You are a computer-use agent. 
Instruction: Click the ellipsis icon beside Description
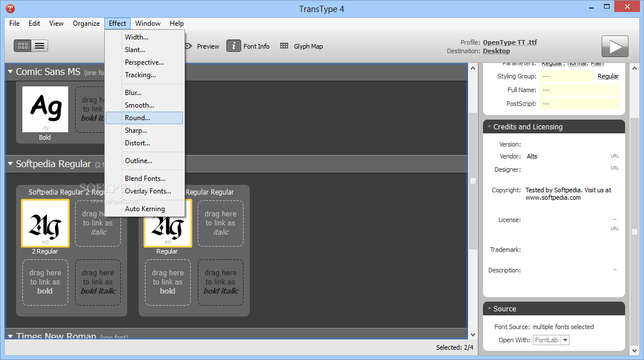click(x=615, y=270)
